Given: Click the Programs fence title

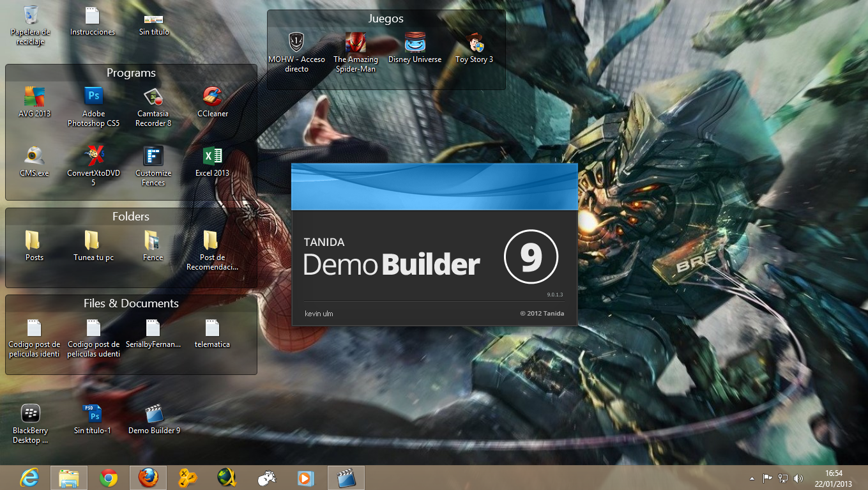Looking at the screenshot, I should pos(131,73).
